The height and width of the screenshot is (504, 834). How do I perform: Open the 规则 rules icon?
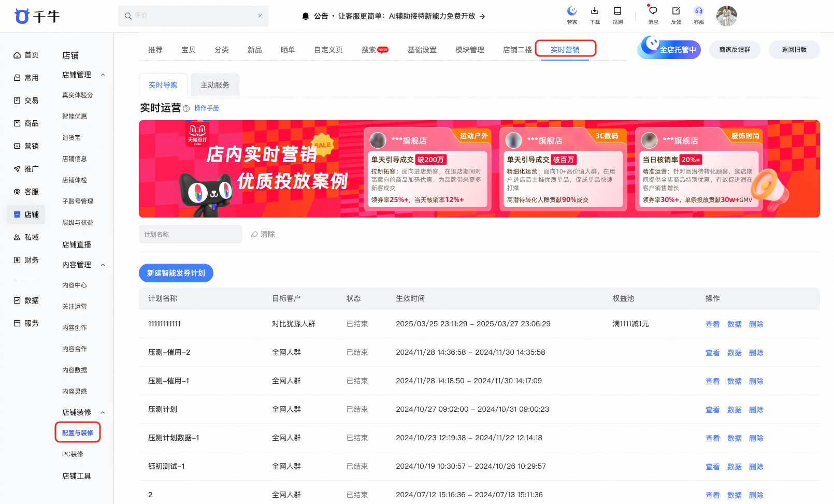(617, 12)
